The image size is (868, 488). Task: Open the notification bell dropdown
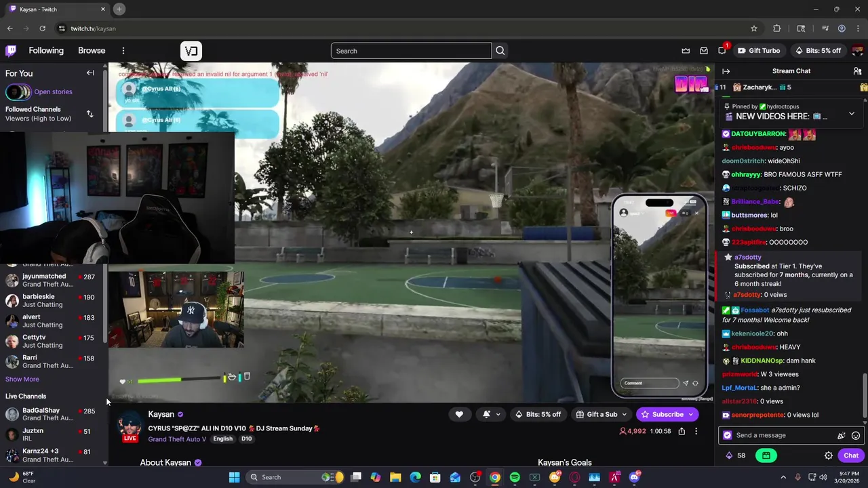(492, 414)
